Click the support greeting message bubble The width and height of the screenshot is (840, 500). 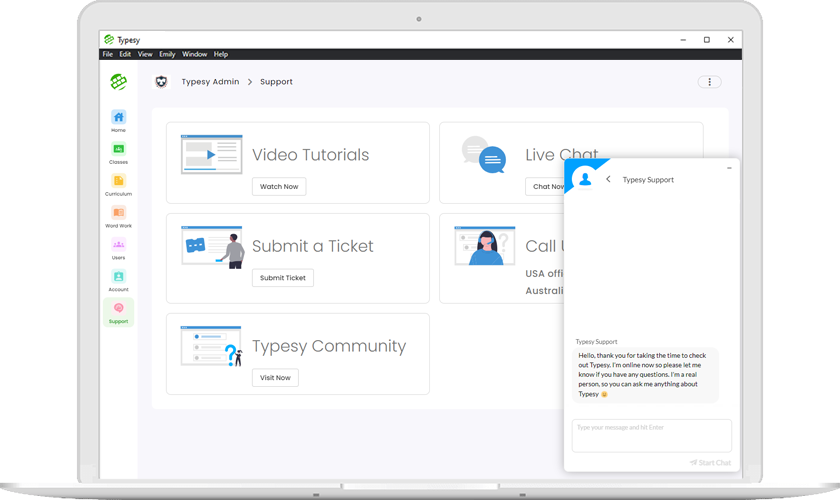pos(645,375)
